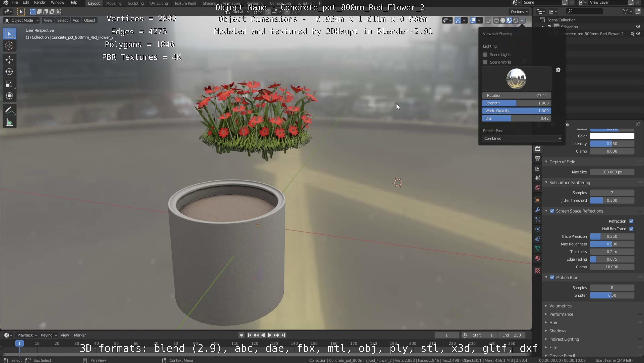Image resolution: width=644 pixels, height=363 pixels.
Task: Click the white Color swatch
Action: pos(612,136)
